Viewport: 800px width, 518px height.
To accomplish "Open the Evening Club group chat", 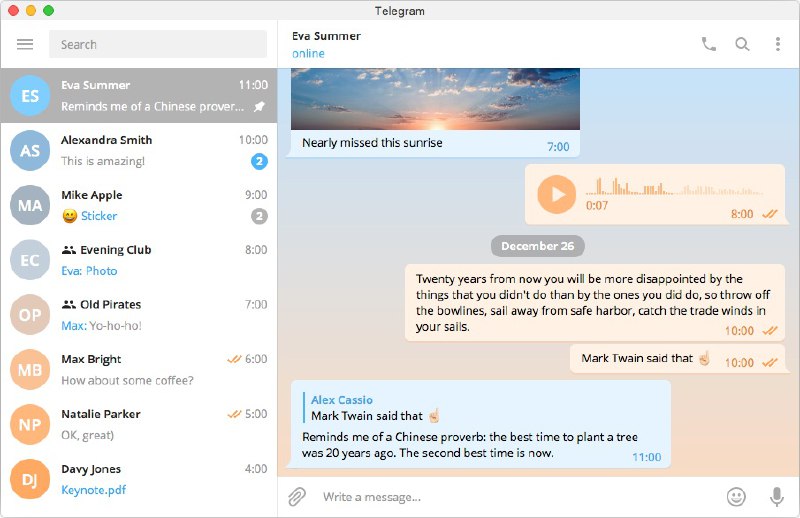I will pyautogui.click(x=139, y=260).
